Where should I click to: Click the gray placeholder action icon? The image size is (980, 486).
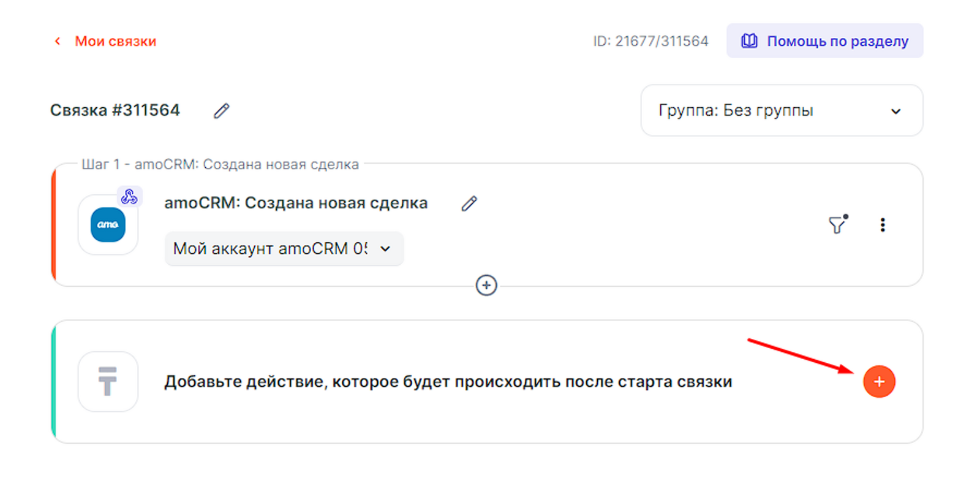click(108, 381)
